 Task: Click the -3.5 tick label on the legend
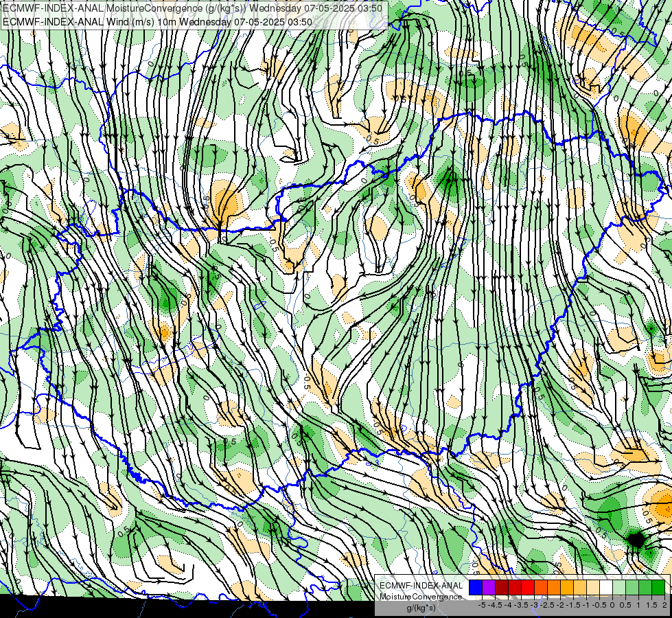[521, 605]
